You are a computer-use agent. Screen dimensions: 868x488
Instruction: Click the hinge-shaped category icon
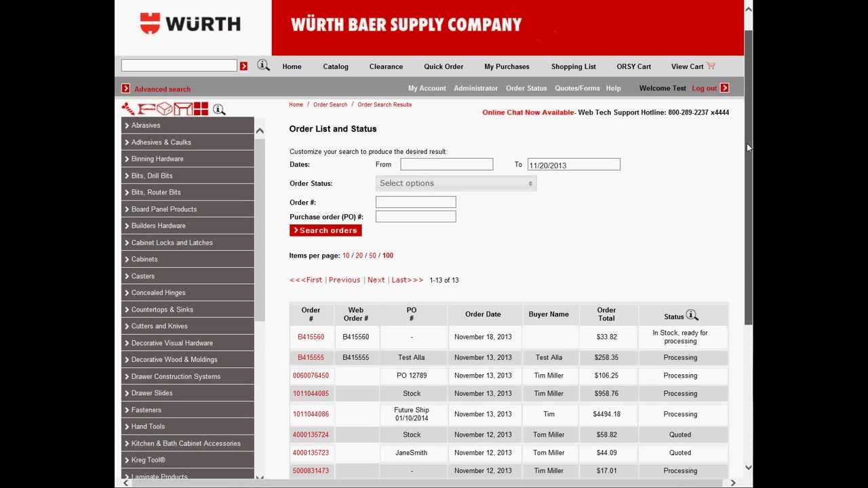pyautogui.click(x=146, y=108)
